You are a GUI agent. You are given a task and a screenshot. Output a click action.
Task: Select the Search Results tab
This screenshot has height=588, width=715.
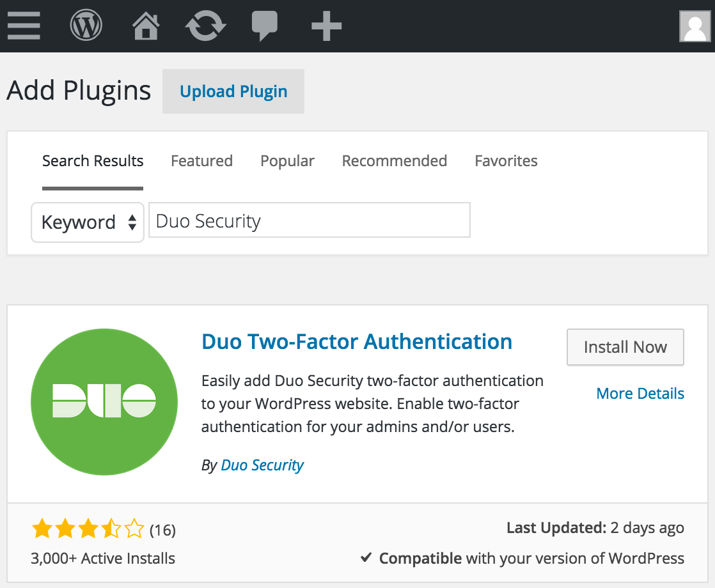coord(93,161)
